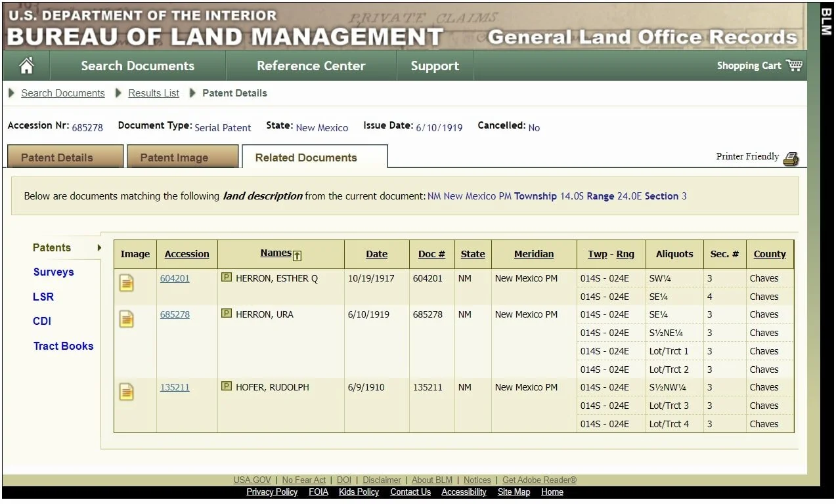Open document image for HOFER, RUDOLPH
836x504 pixels.
[x=127, y=392]
